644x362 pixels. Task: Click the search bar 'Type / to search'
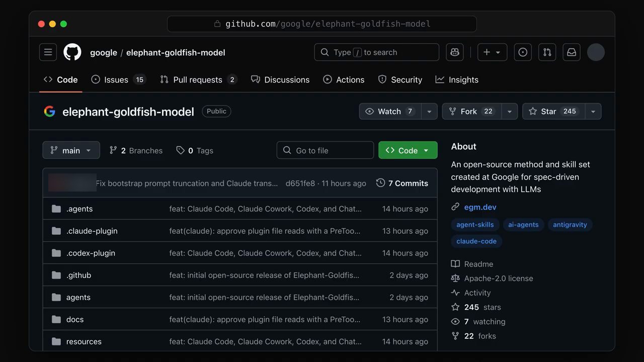click(377, 52)
